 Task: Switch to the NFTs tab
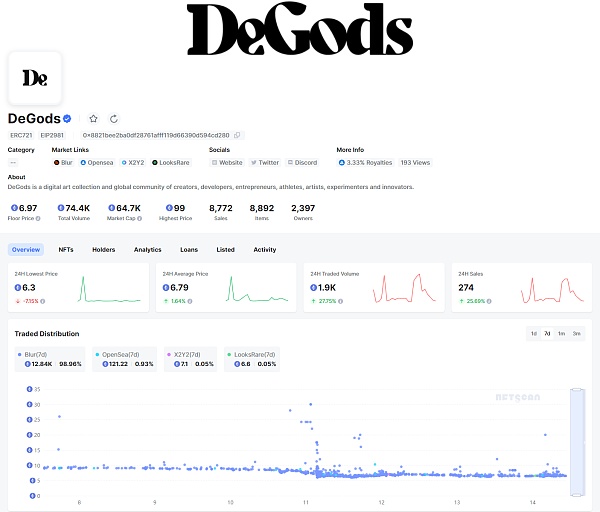pyautogui.click(x=66, y=249)
